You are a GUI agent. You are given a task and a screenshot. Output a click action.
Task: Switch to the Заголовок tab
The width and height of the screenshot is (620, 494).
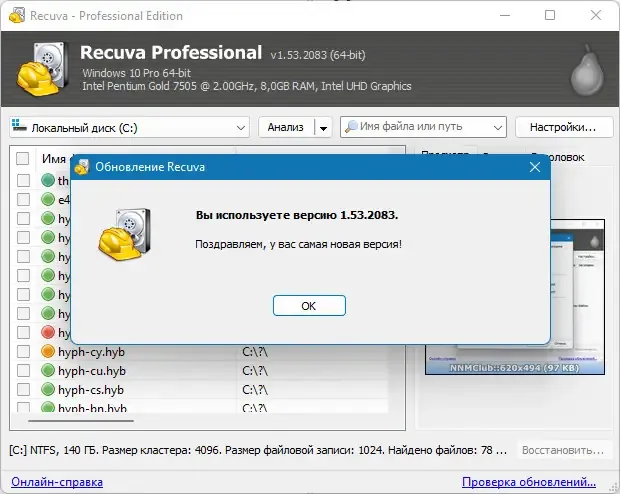point(558,157)
